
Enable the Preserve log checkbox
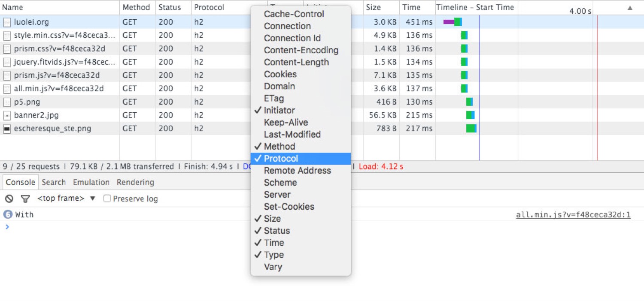click(x=107, y=199)
